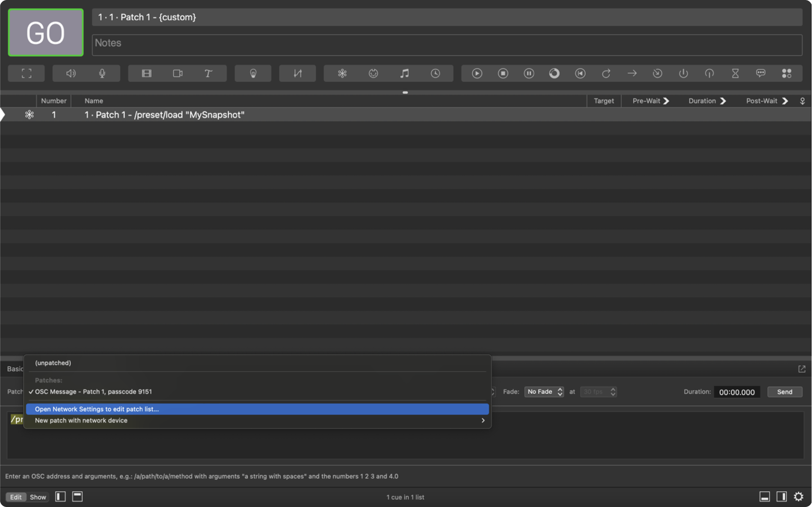Image resolution: width=812 pixels, height=507 pixels.
Task: Select the Audio cue tool
Action: coord(71,73)
